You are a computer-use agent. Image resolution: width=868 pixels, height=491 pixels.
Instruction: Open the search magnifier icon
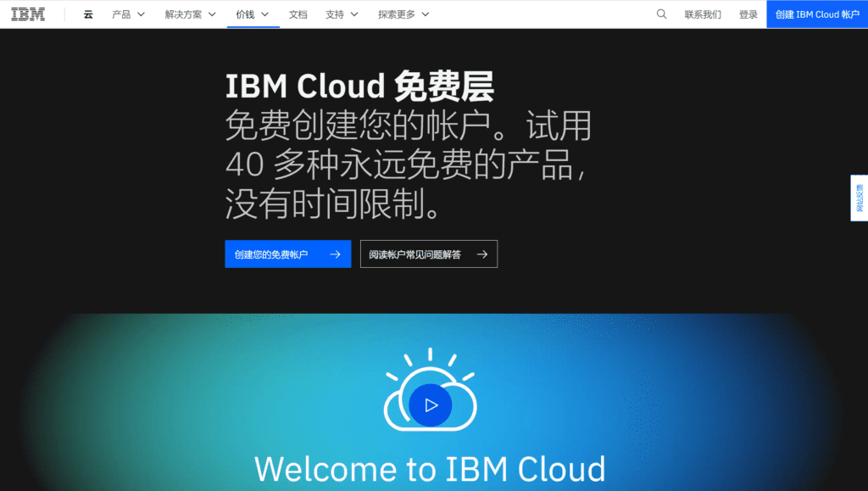[x=662, y=14]
